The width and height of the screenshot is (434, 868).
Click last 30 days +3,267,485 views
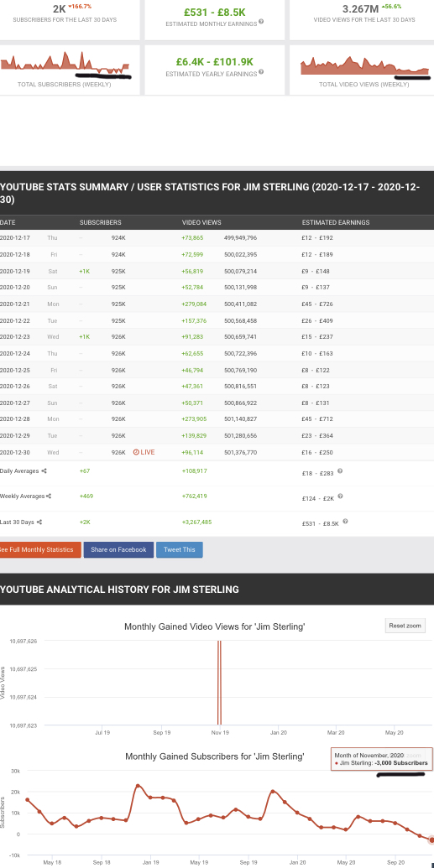[x=196, y=522]
